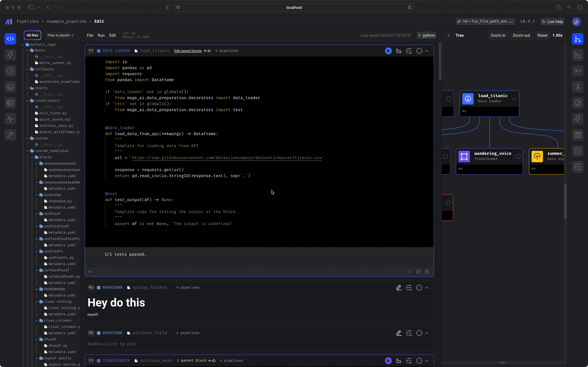This screenshot has width=588, height=367.
Task: Open the variables X= icon in right sidebar
Action: (578, 71)
